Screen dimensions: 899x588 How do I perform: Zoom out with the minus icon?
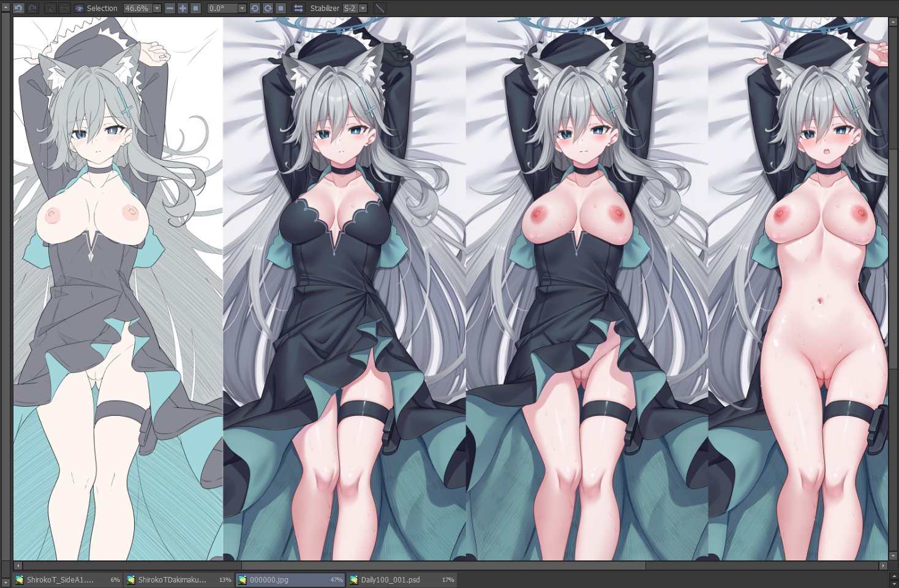(x=170, y=8)
